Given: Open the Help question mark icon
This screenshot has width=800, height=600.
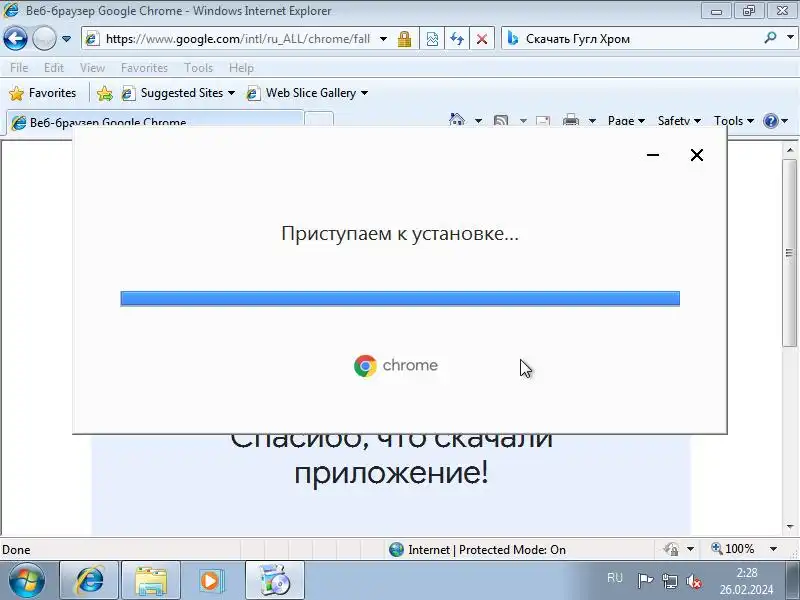Looking at the screenshot, I should 770,121.
